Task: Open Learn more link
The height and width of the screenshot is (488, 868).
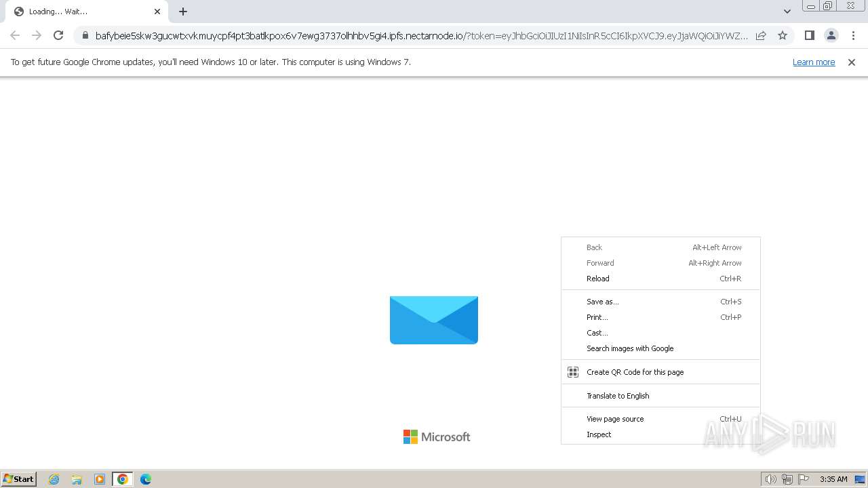Action: point(814,62)
